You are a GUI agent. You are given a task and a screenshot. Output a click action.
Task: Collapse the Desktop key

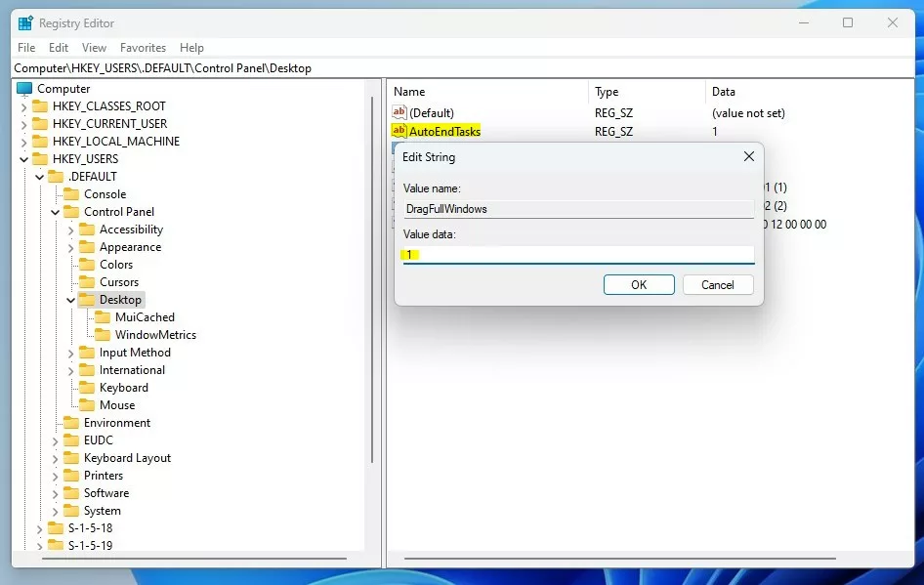pos(70,301)
